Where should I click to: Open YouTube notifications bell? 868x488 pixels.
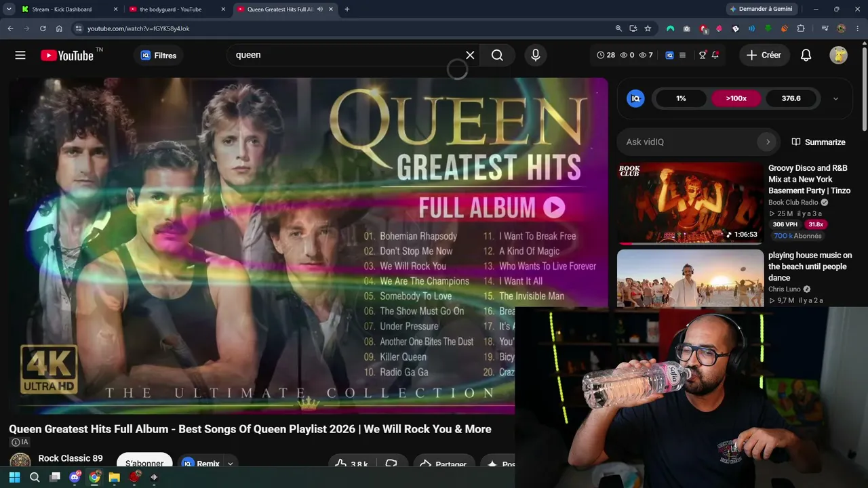806,56
